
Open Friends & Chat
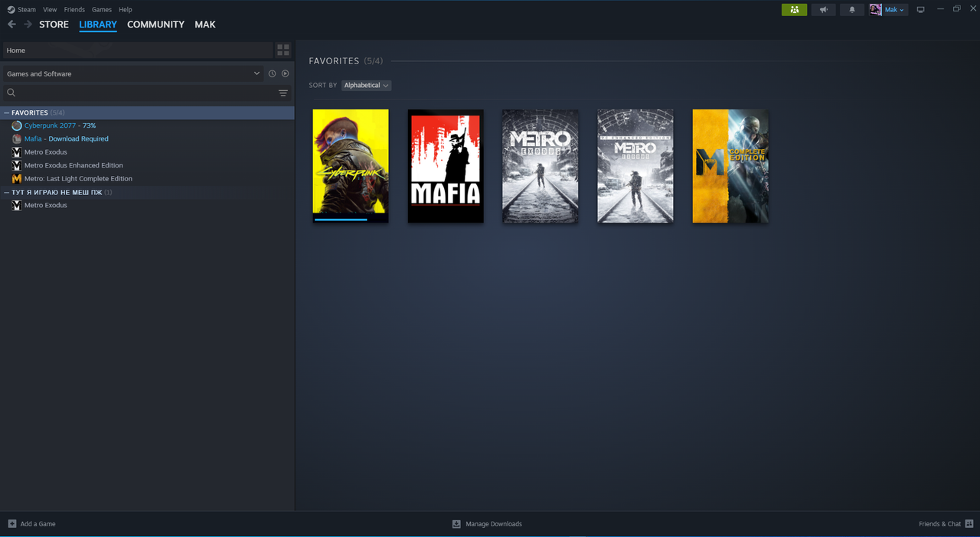(x=939, y=524)
